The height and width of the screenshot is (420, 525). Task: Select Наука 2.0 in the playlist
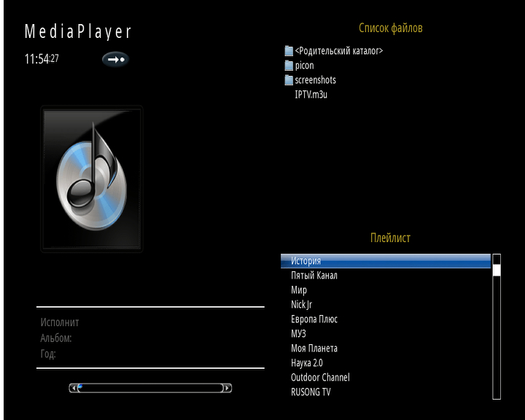point(307,362)
